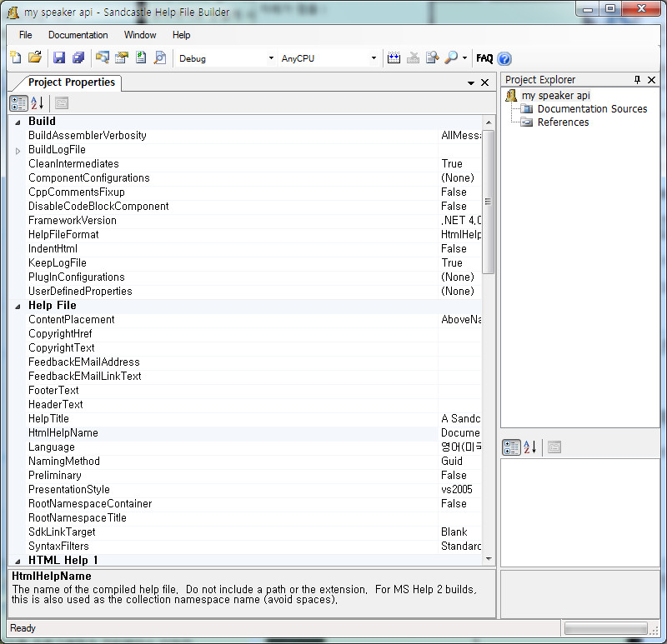This screenshot has height=644, width=667.
Task: Click the FAQ toolbar icon
Action: tap(484, 58)
